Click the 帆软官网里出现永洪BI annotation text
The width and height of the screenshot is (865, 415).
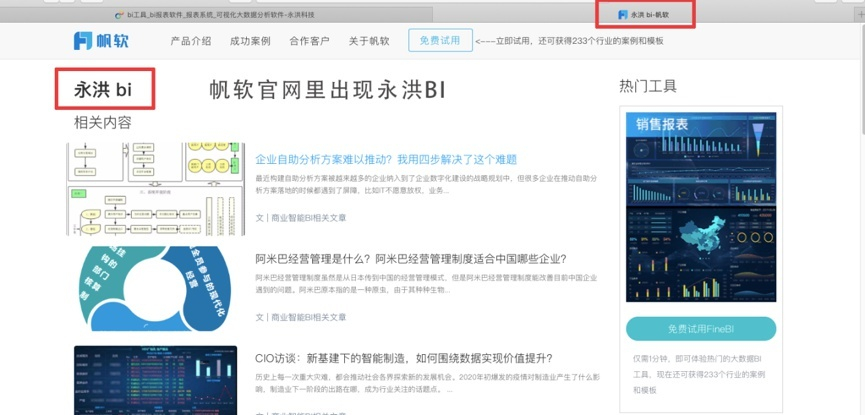click(x=327, y=90)
